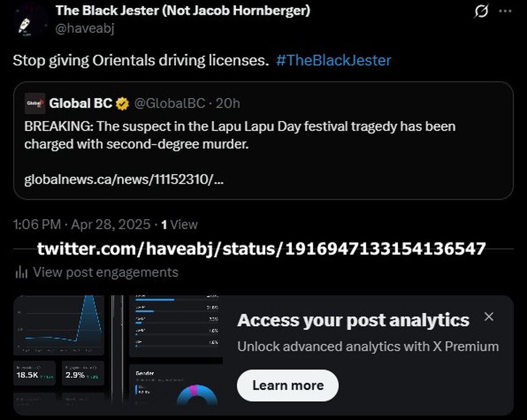Click the analytics line chart thumbnail

tap(59, 325)
